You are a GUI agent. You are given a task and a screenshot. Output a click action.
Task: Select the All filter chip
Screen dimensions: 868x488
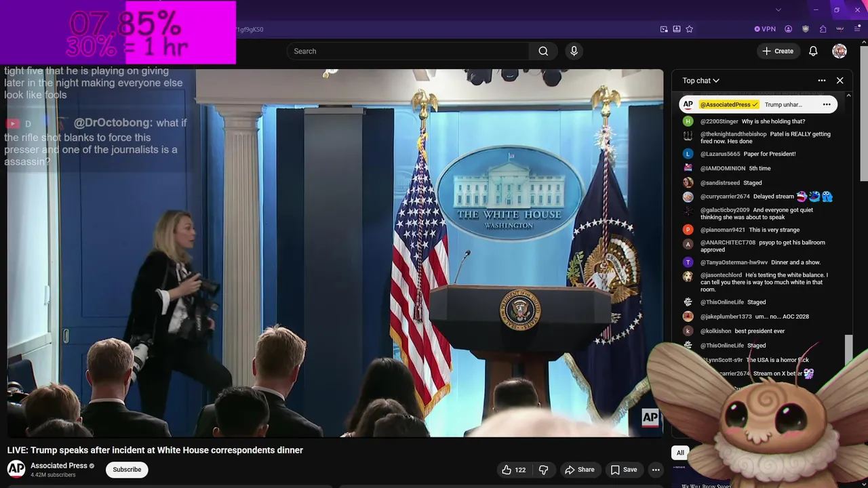point(680,453)
